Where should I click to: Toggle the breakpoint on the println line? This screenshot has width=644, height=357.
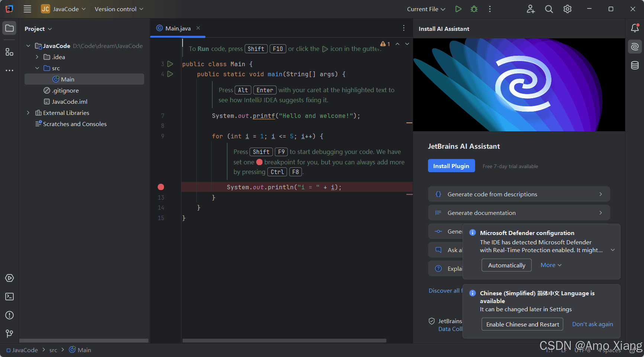161,187
